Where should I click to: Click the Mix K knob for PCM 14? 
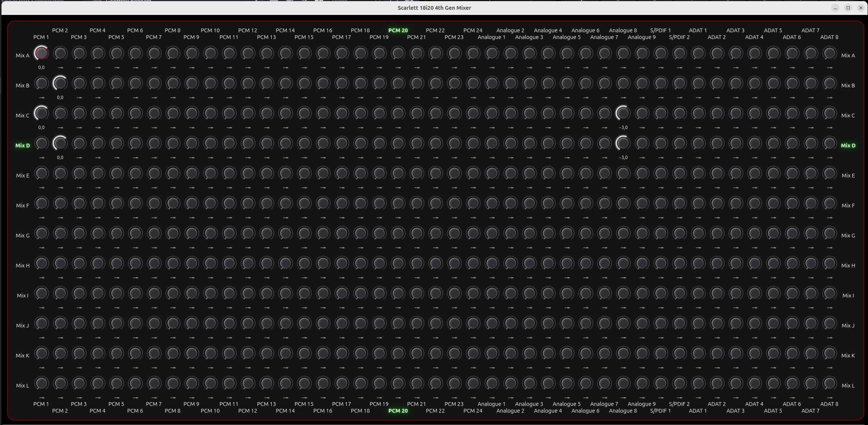[x=285, y=353]
